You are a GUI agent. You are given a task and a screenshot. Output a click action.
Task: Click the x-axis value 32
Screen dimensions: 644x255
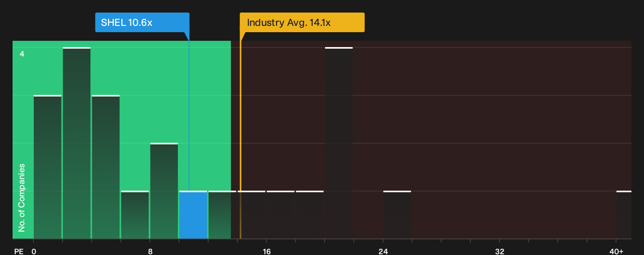pyautogui.click(x=499, y=251)
